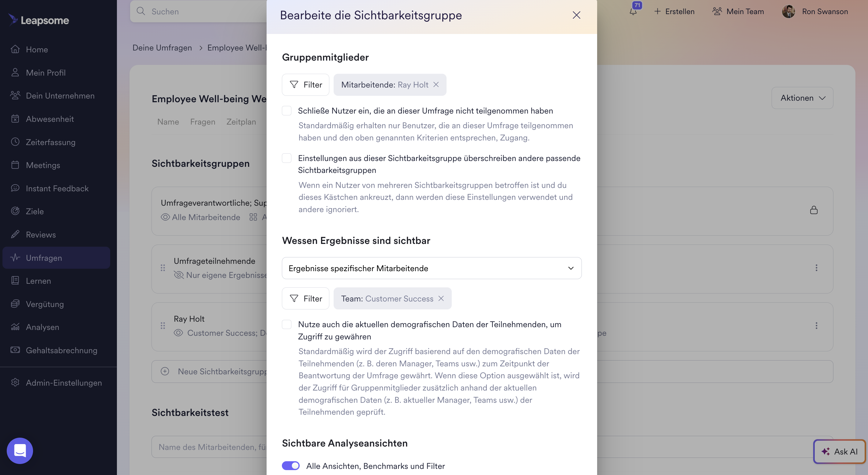Focus the Suchen search field

point(202,11)
